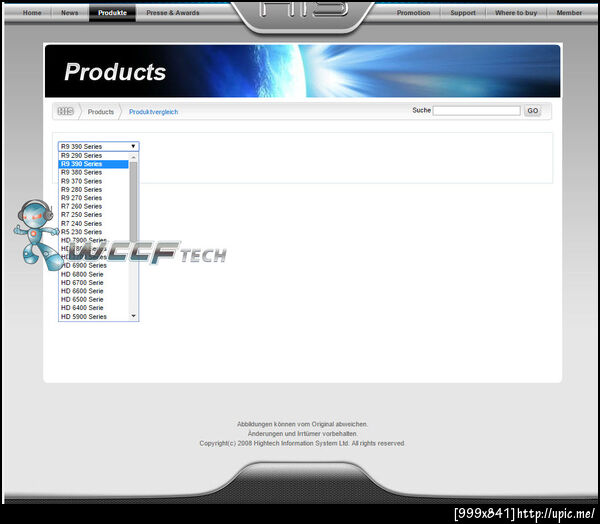
Task: Click the dropdown list scrollbar thumb
Action: [x=133, y=202]
